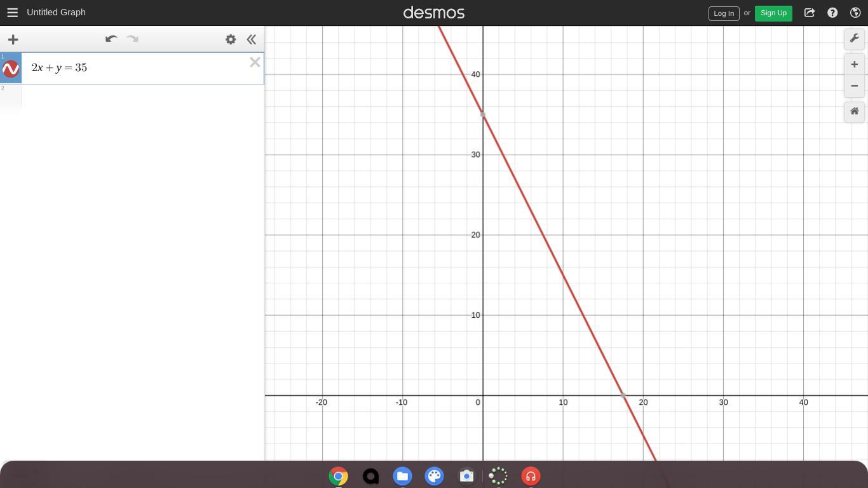The height and width of the screenshot is (488, 868).
Task: Open the red headphones app on the shelf
Action: [x=531, y=476]
